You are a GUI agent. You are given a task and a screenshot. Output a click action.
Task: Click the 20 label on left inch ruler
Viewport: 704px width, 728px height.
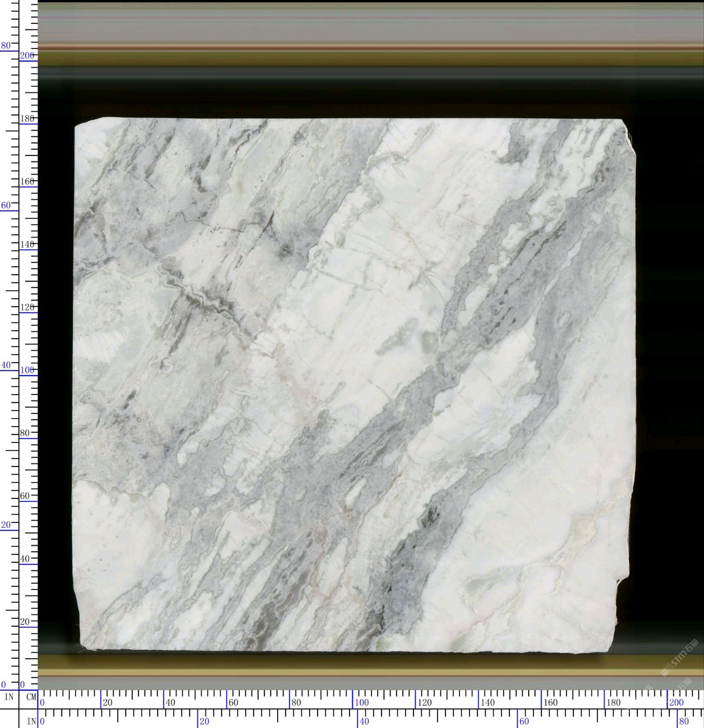coord(5,525)
